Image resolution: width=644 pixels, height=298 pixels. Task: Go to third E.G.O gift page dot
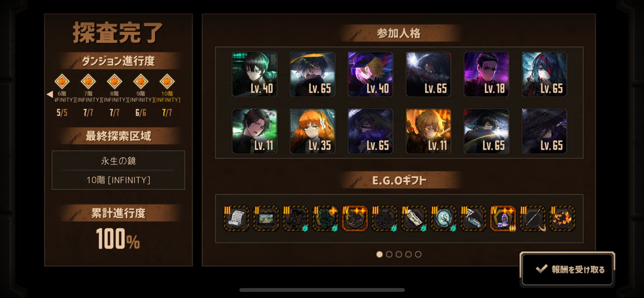point(399,254)
